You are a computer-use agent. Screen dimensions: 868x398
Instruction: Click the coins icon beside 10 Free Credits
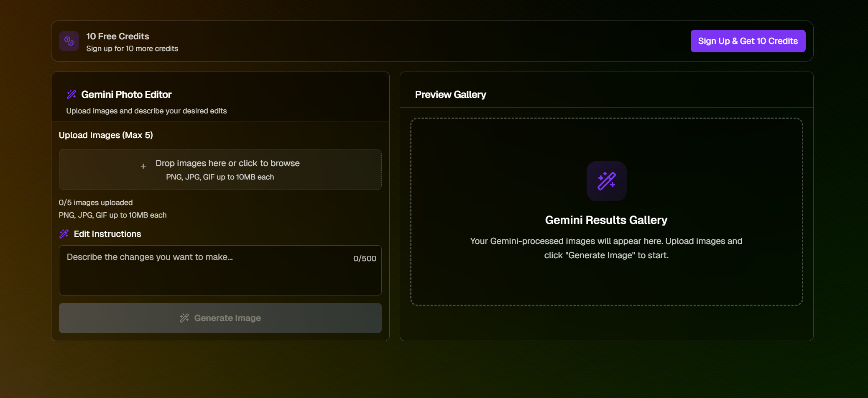point(69,41)
